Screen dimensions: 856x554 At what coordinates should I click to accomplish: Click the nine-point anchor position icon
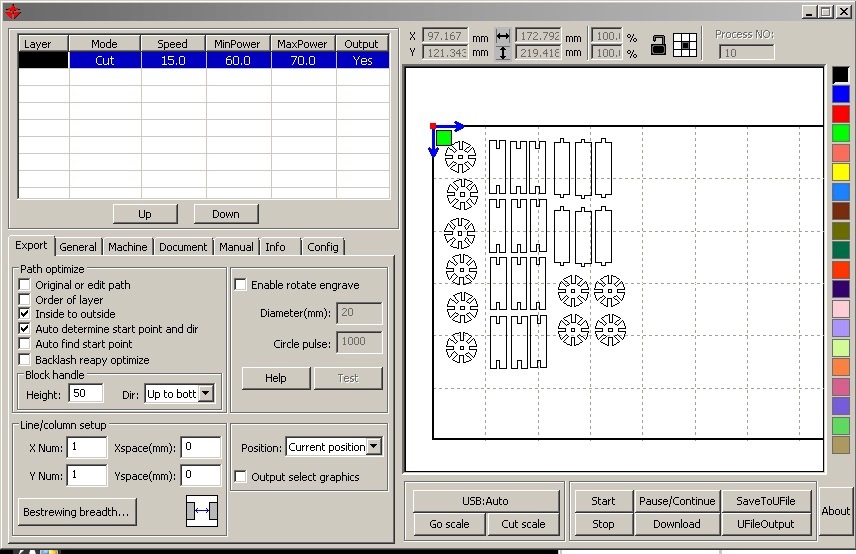[685, 45]
